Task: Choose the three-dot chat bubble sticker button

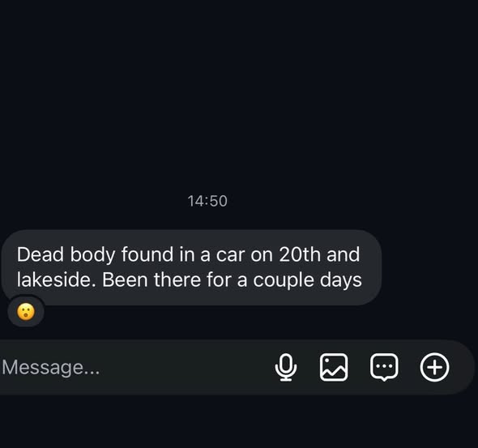Action: (384, 367)
